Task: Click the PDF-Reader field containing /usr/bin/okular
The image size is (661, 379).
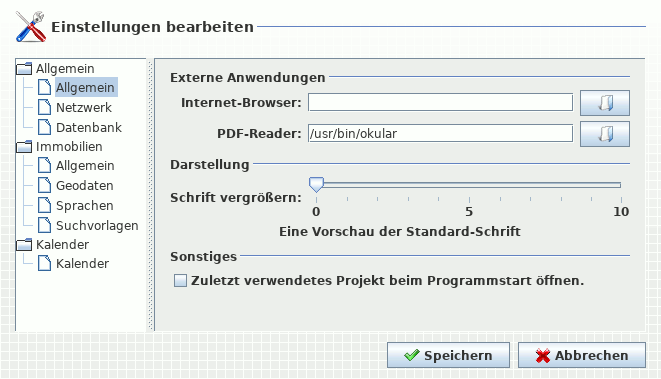Action: tap(440, 134)
